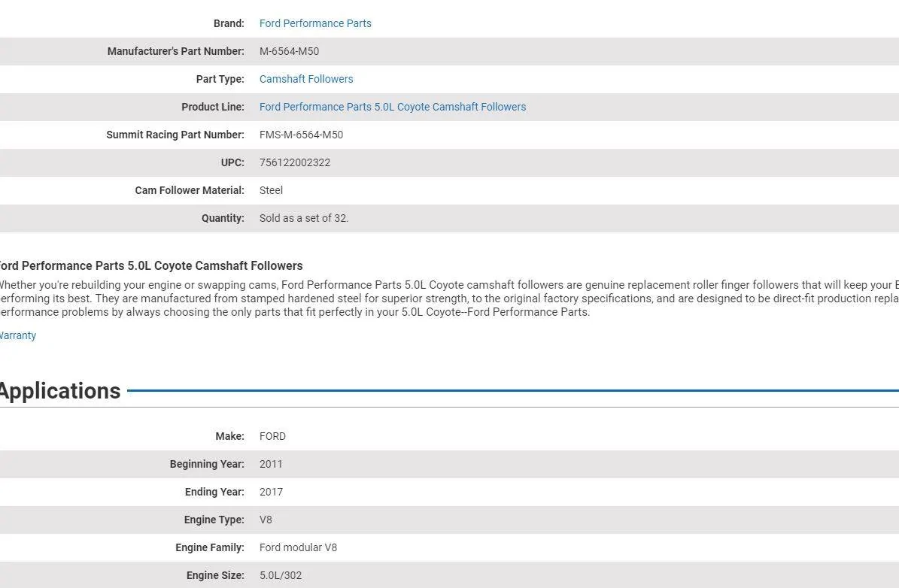Click the 'Engine Family:' label
The width and height of the screenshot is (899, 588).
210,548
